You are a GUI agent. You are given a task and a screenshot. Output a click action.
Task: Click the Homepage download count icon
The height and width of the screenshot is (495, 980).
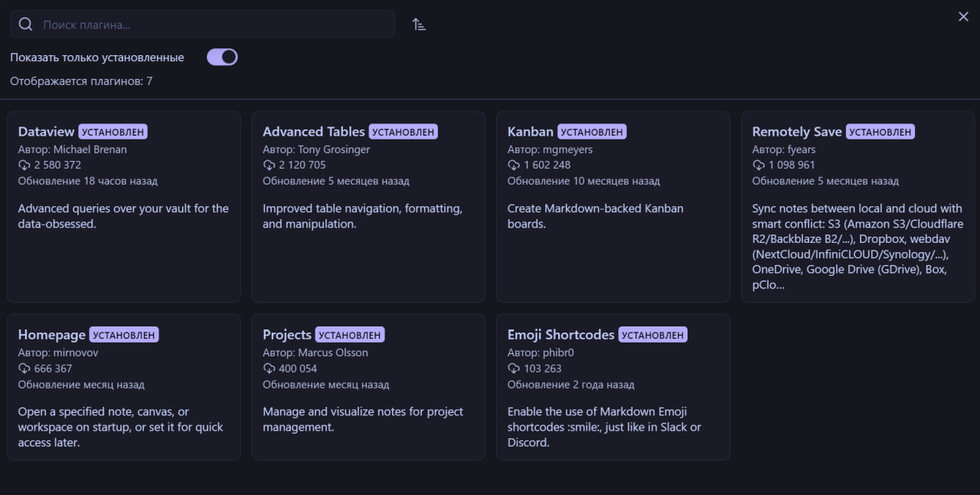coord(24,369)
